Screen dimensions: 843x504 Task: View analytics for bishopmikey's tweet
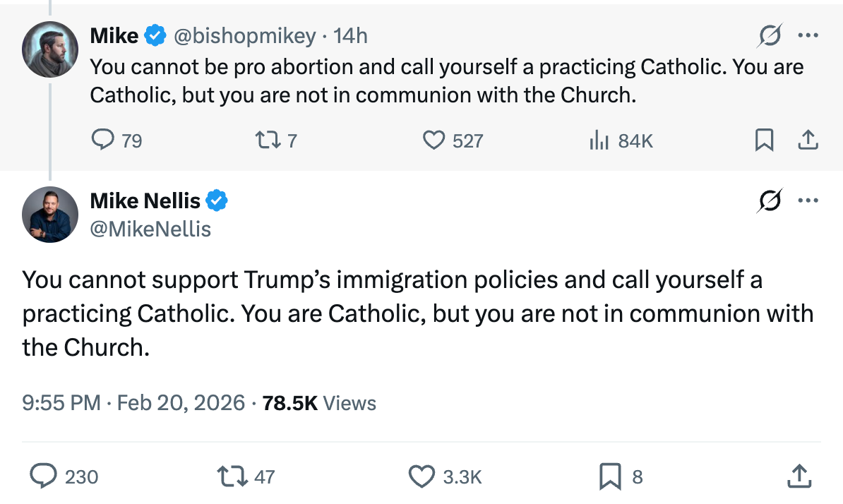click(599, 140)
